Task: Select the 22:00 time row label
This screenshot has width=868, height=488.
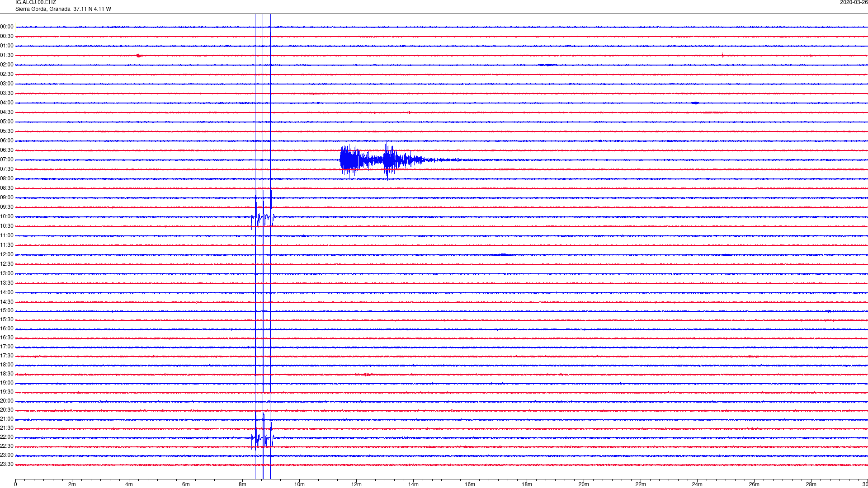Action: 7,437
